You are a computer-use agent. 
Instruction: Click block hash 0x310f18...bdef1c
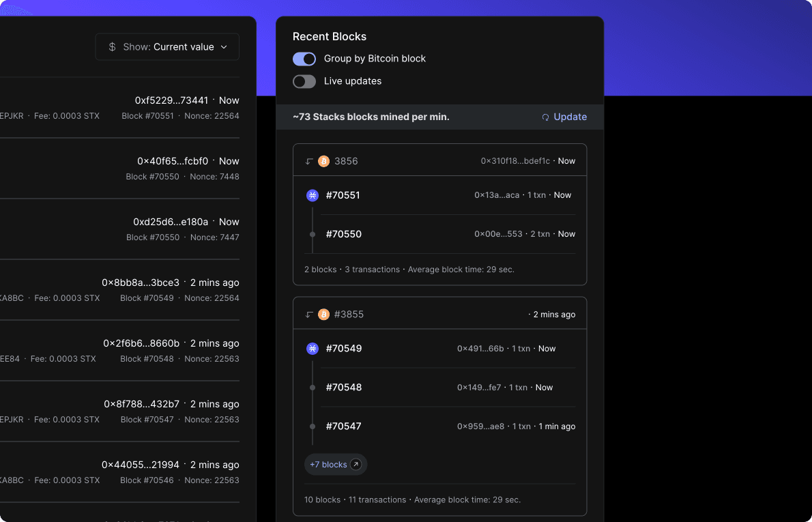(514, 161)
